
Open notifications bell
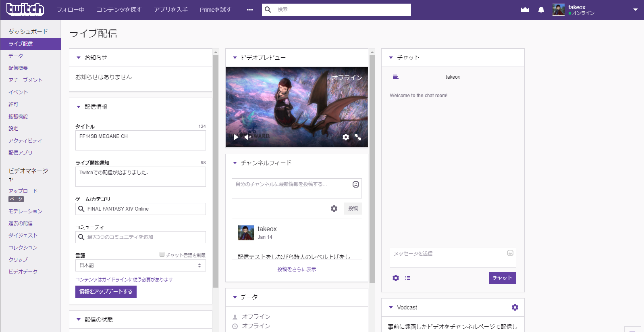point(541,10)
